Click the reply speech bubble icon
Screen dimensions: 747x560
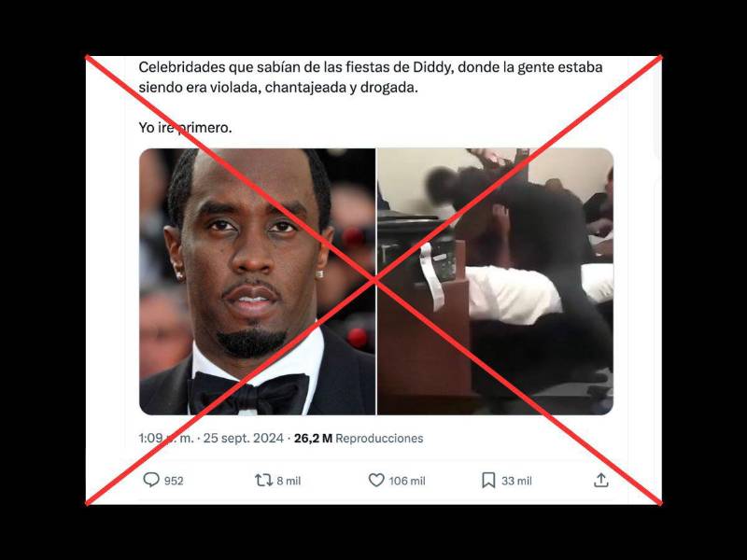tap(151, 480)
